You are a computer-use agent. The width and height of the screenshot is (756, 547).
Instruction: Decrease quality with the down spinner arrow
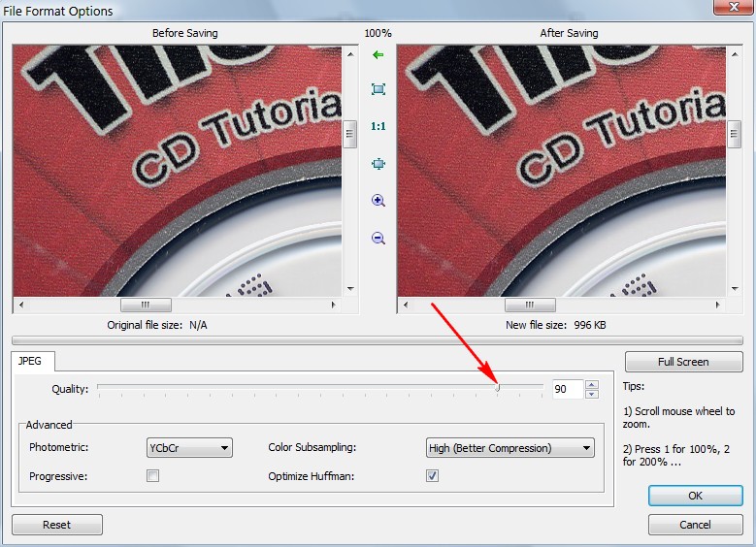point(592,394)
